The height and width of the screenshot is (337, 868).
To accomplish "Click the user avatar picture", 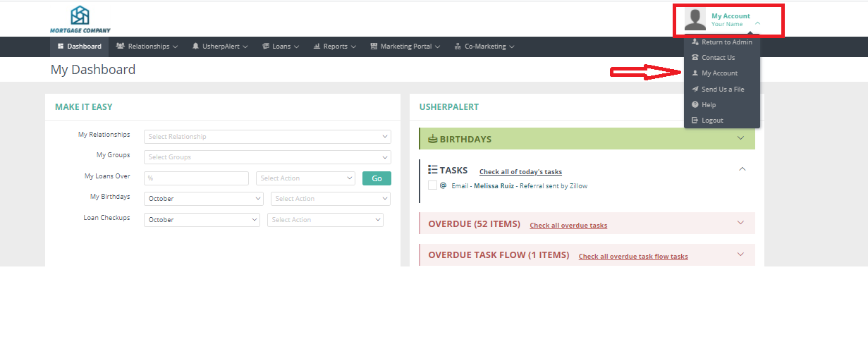I will tap(695, 20).
